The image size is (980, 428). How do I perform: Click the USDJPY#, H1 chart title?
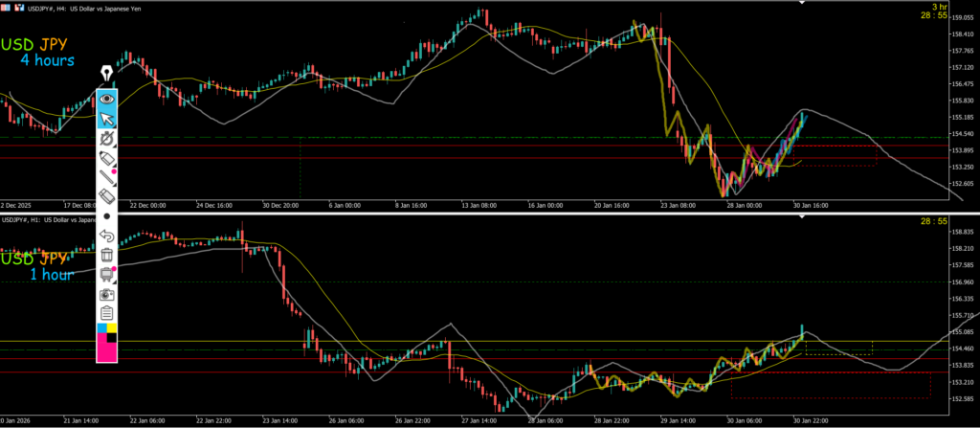pyautogui.click(x=27, y=220)
